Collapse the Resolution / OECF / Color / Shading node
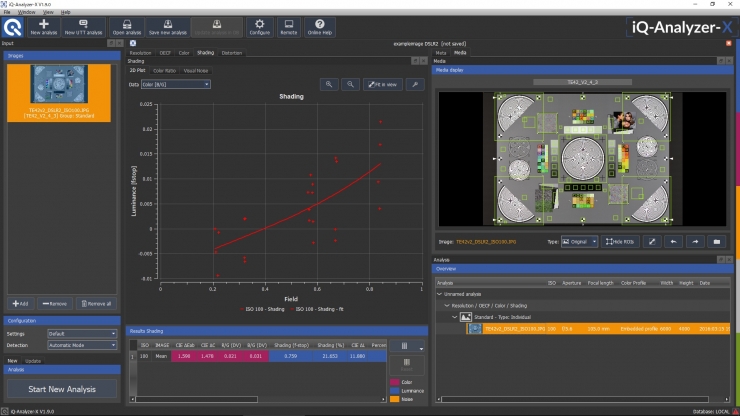This screenshot has height=416, width=740. 447,306
